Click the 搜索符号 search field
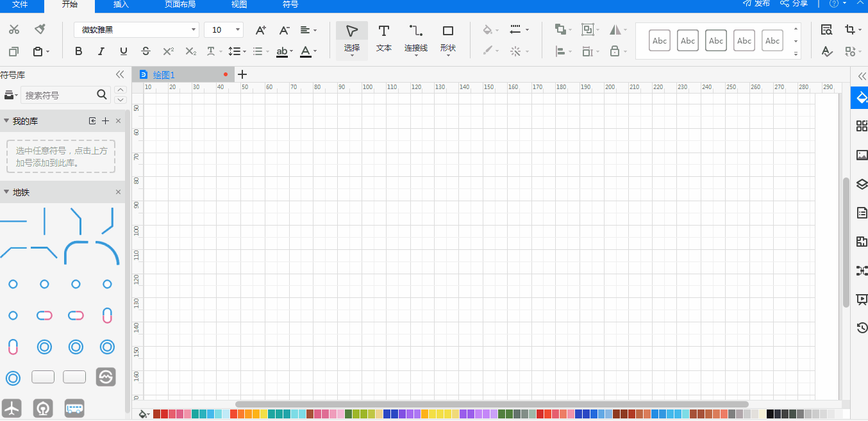This screenshot has height=421, width=868. coord(59,95)
